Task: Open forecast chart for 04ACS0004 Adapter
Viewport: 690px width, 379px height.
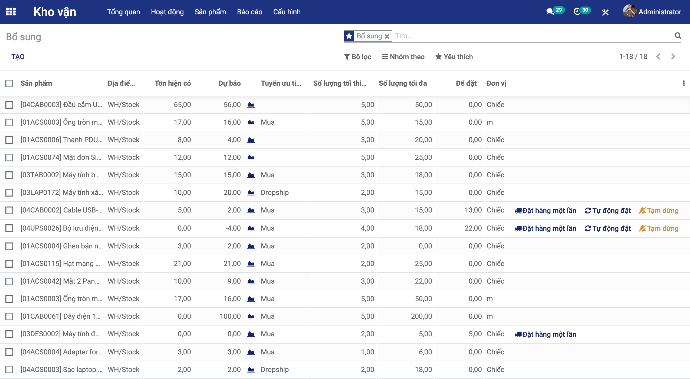Action: coord(251,352)
